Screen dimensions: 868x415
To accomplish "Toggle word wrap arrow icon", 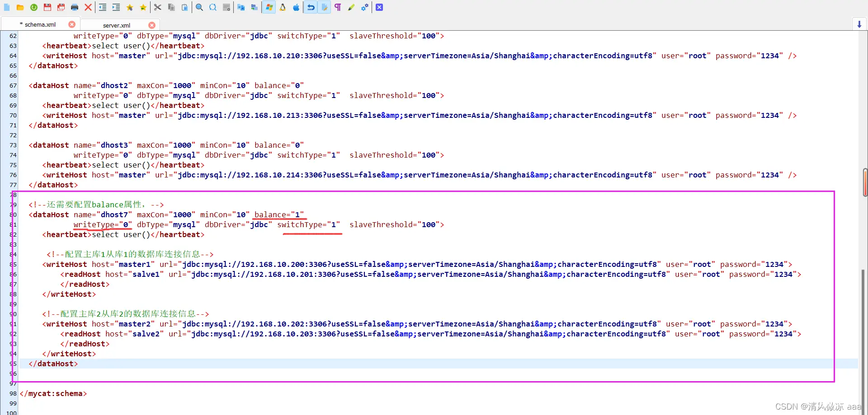I will 311,7.
